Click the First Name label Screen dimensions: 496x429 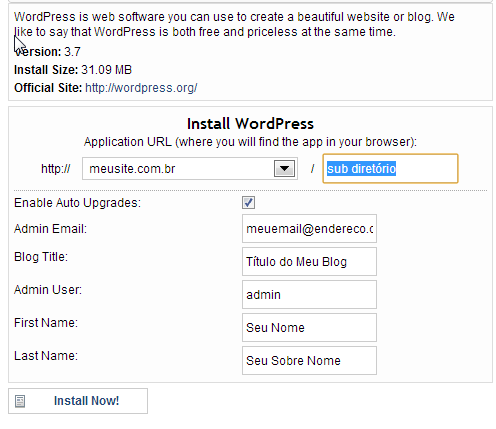(46, 323)
